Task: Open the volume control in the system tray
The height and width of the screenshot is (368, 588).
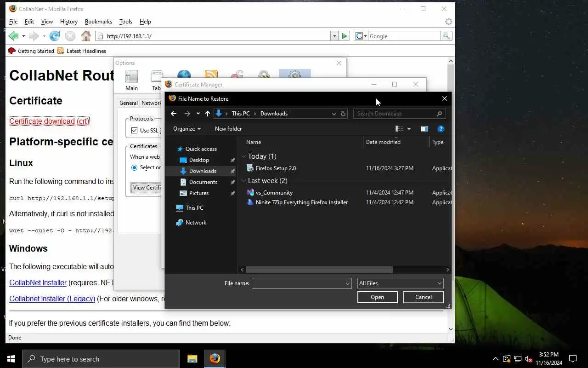Action: click(529, 359)
